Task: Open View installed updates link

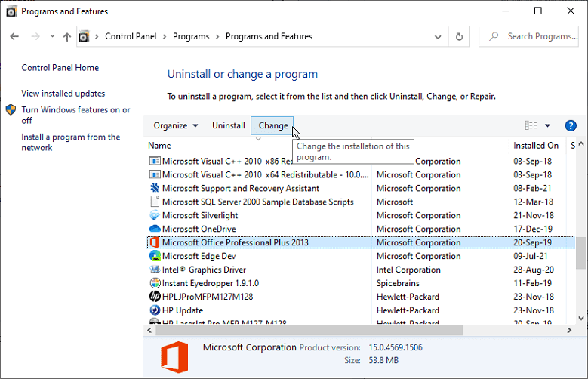Action: tap(63, 94)
